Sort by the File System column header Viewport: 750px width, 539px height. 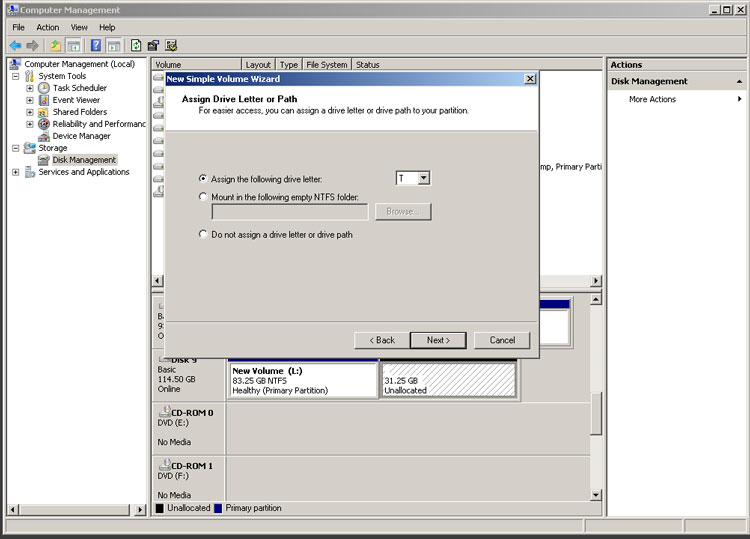point(327,65)
